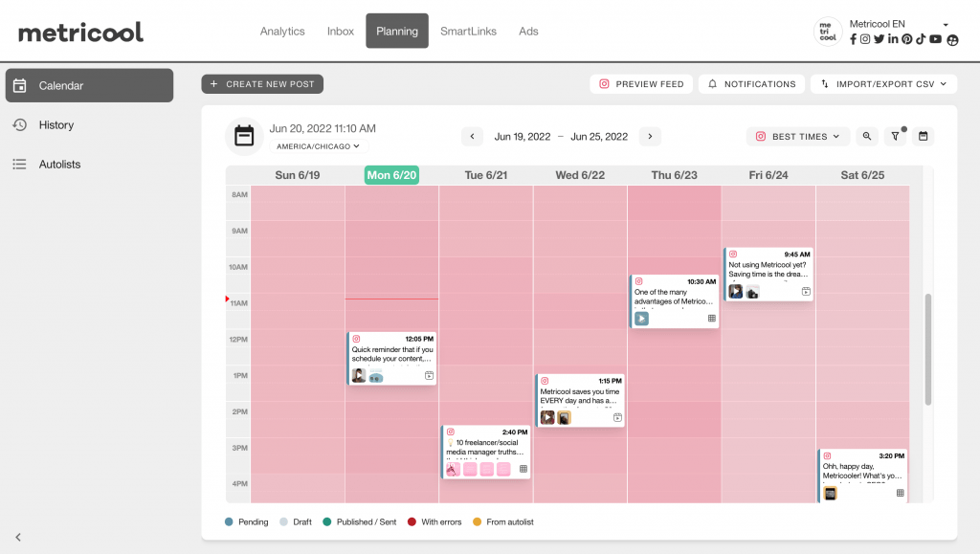Screen dimensions: 980x554
Task: Open the Inbox section
Action: [x=340, y=31]
